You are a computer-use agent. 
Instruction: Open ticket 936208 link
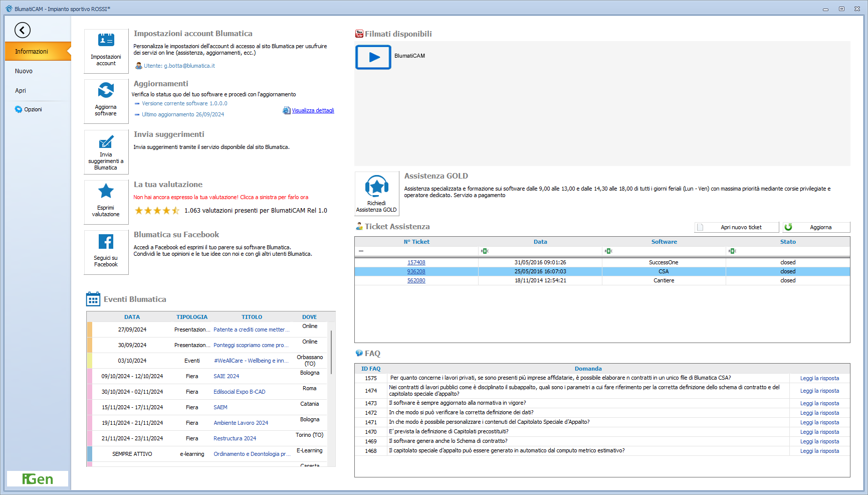(x=416, y=271)
